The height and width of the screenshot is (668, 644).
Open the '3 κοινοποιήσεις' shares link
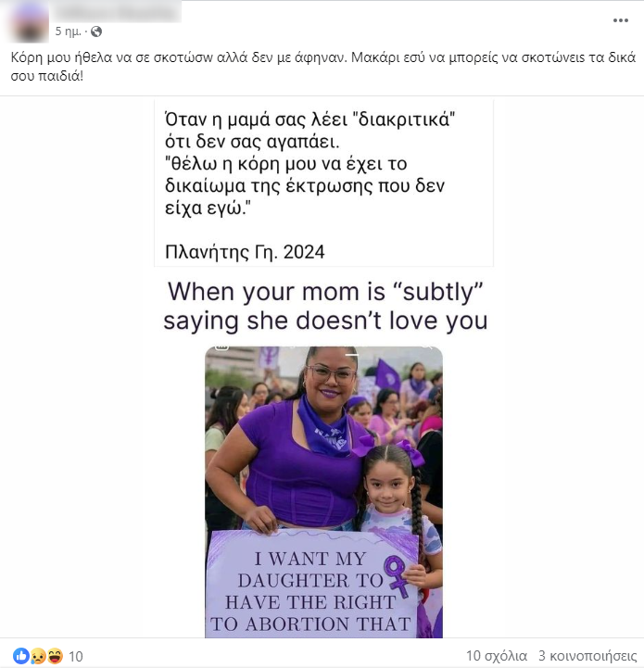[587, 656]
